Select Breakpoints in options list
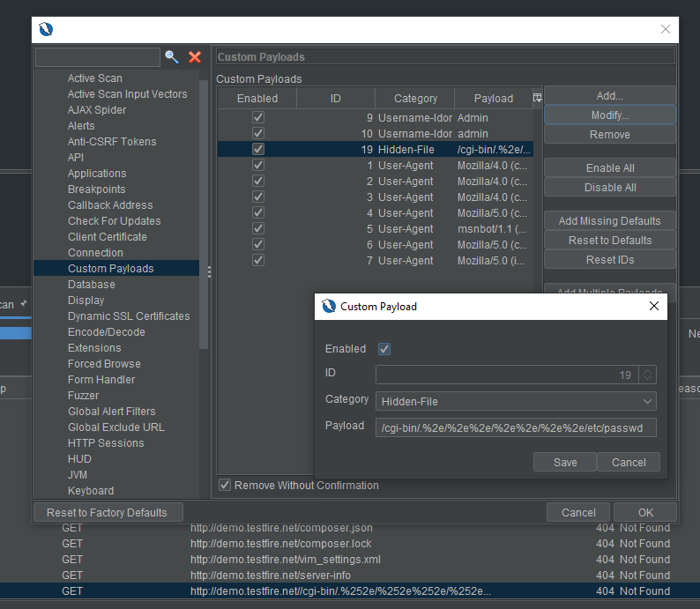The image size is (700, 609). [x=96, y=189]
